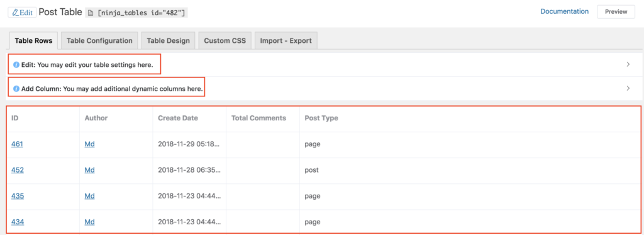The height and width of the screenshot is (235, 644).
Task: Click author Md in row 435
Action: click(89, 197)
